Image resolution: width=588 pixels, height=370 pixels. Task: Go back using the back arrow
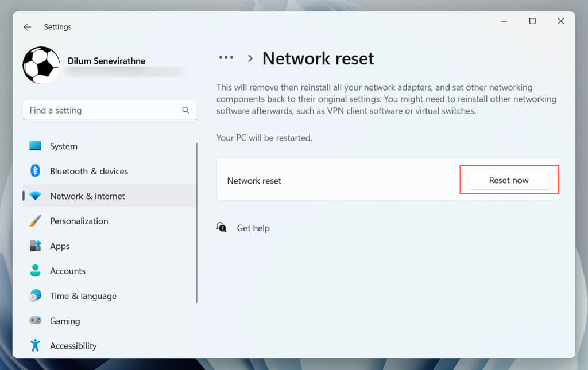[x=28, y=27]
